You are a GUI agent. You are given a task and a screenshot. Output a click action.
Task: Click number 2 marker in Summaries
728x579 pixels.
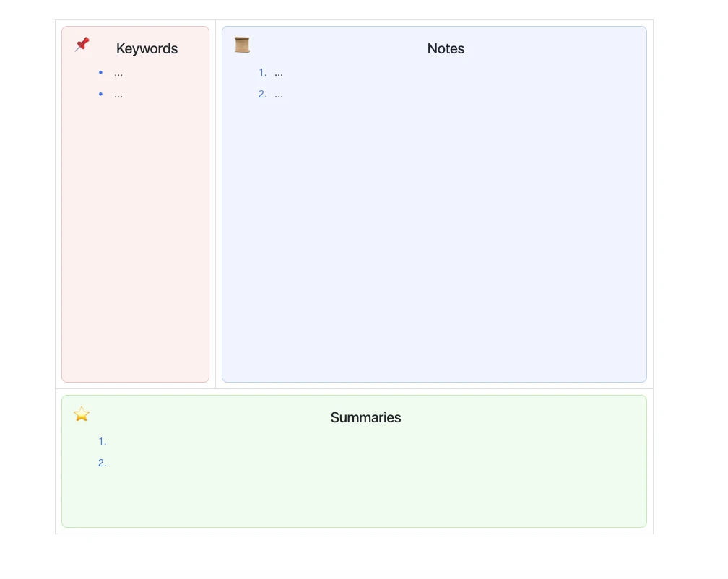tap(102, 463)
